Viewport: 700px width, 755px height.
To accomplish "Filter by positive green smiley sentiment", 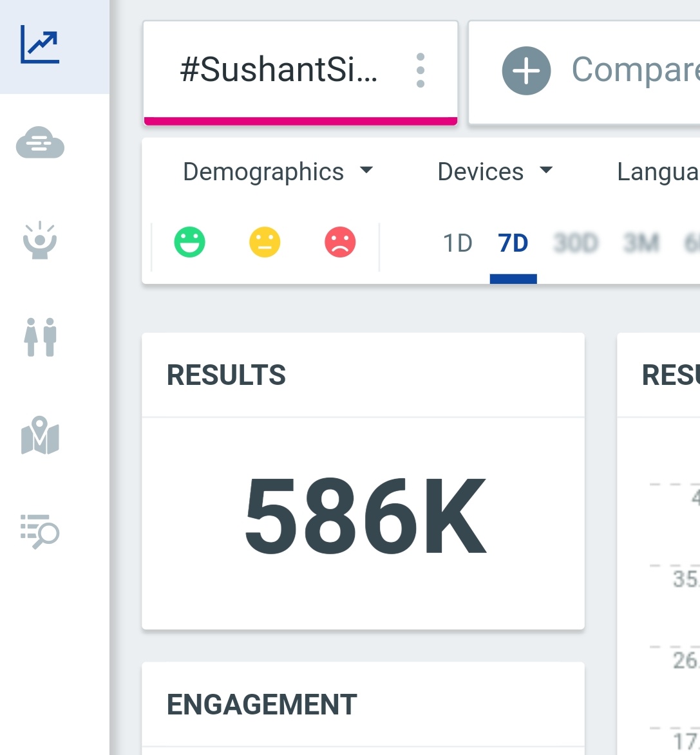I will [x=189, y=242].
